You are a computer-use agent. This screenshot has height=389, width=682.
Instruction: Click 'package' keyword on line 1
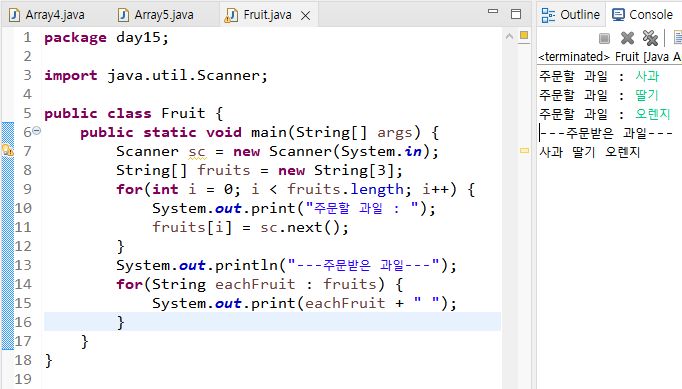[x=75, y=38]
